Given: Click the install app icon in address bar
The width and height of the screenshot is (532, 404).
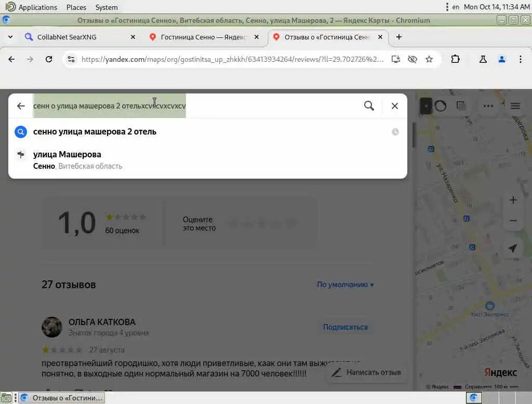Looking at the screenshot, I should pos(395,59).
